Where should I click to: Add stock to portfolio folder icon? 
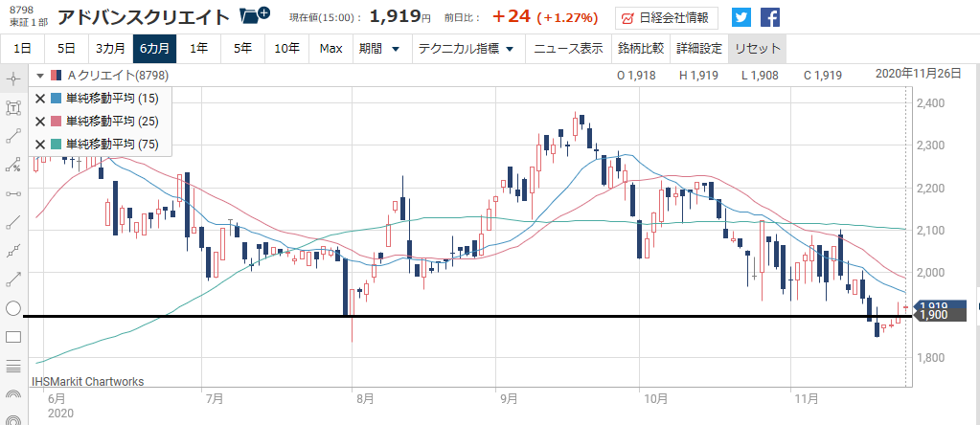pos(255,15)
